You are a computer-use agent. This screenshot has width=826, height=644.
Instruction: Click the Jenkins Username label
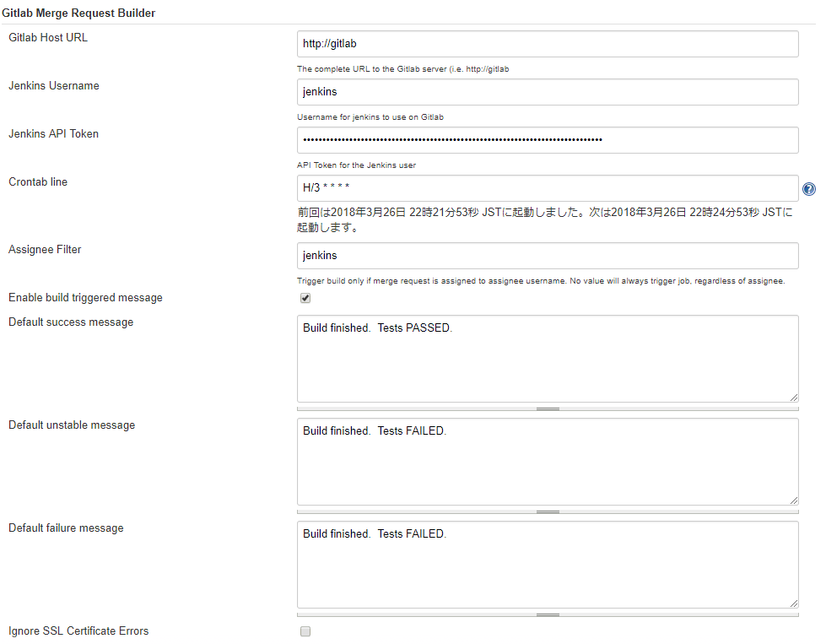(54, 86)
